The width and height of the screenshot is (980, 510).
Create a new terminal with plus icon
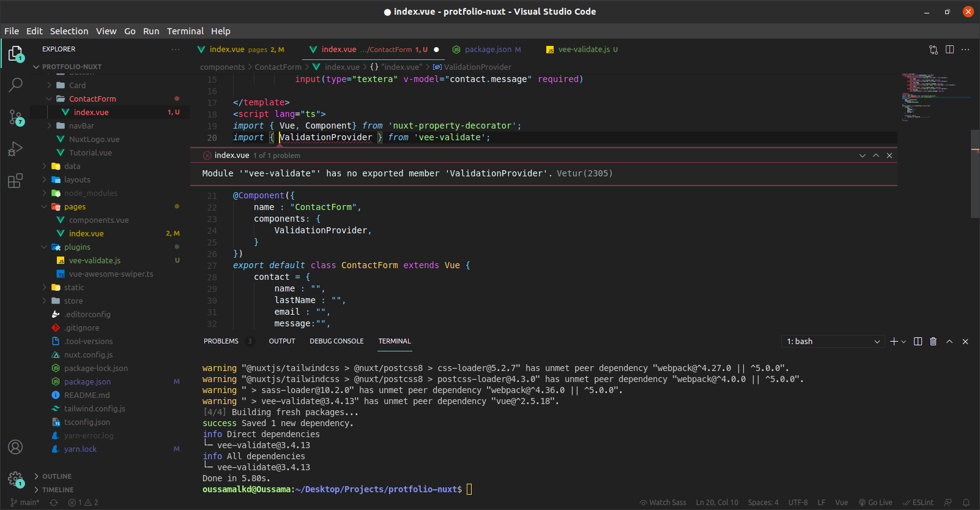894,342
